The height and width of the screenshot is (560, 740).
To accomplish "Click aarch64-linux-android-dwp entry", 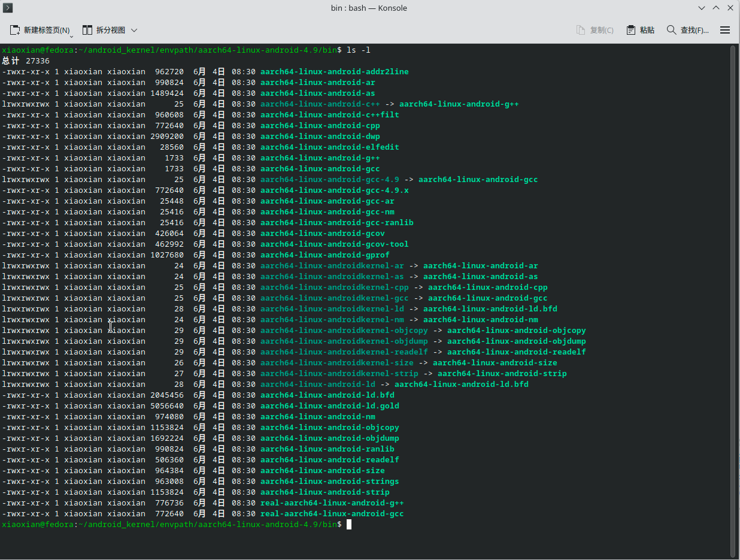I will (x=320, y=137).
